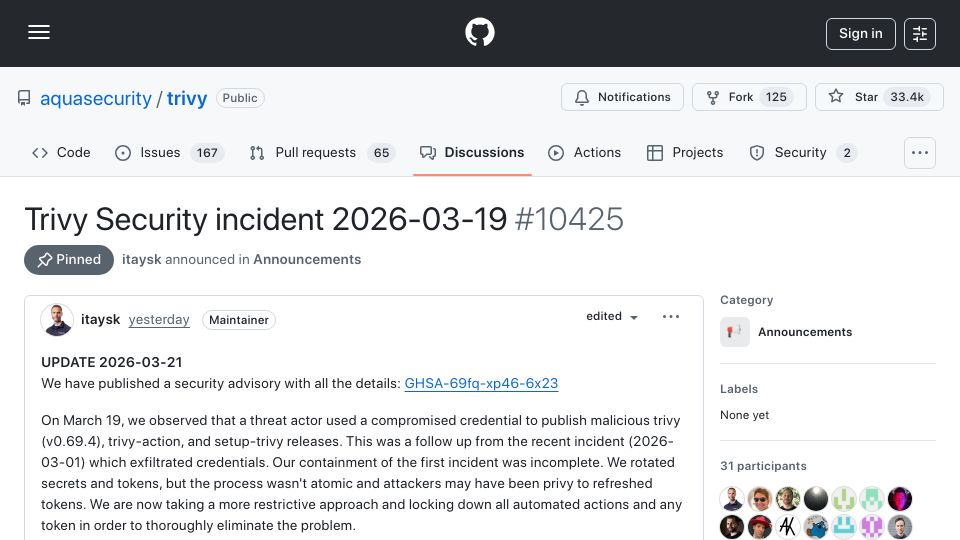This screenshot has height=540, width=960.
Task: Open the trivy repository link
Action: point(187,98)
